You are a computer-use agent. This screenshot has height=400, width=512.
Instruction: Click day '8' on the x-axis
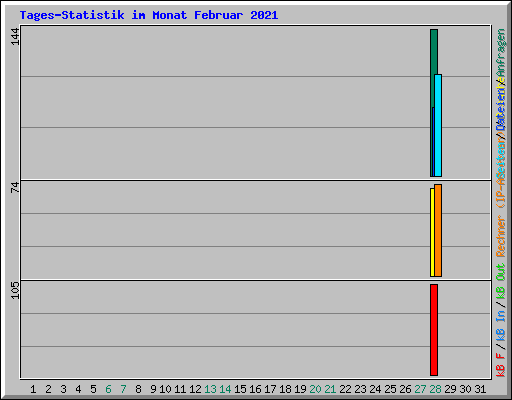pyautogui.click(x=138, y=389)
